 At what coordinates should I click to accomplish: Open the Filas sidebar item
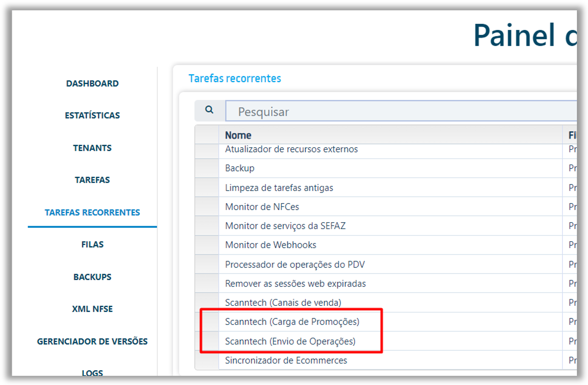click(x=92, y=245)
